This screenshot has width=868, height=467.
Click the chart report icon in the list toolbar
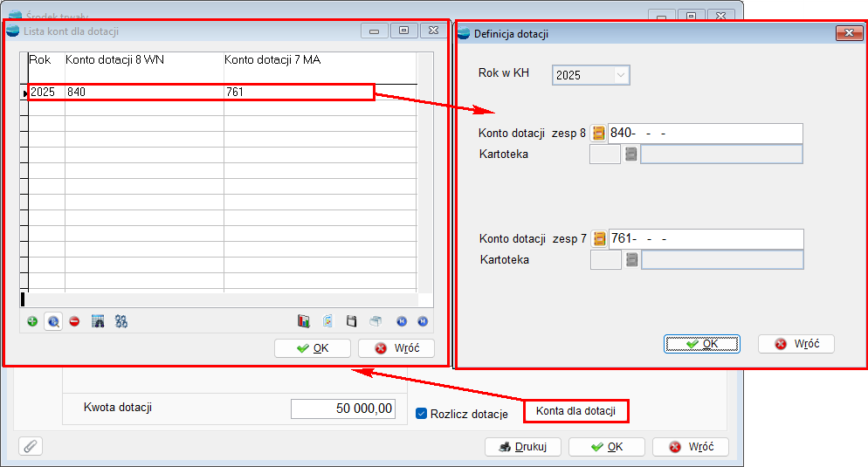point(304,321)
